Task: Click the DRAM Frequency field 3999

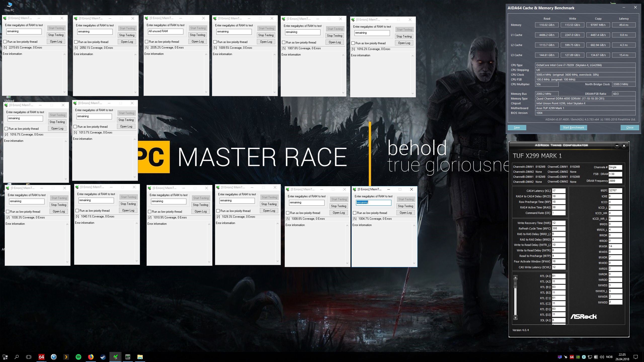Action: (x=615, y=181)
